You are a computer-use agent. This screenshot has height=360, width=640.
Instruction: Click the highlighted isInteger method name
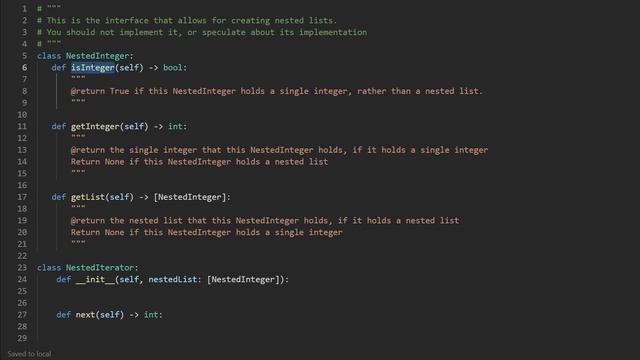93,67
